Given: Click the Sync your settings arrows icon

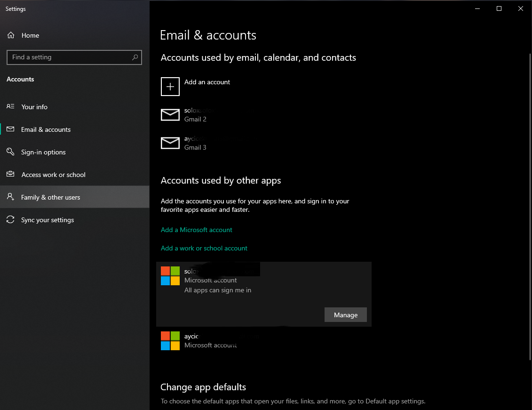Looking at the screenshot, I should click(x=10, y=220).
